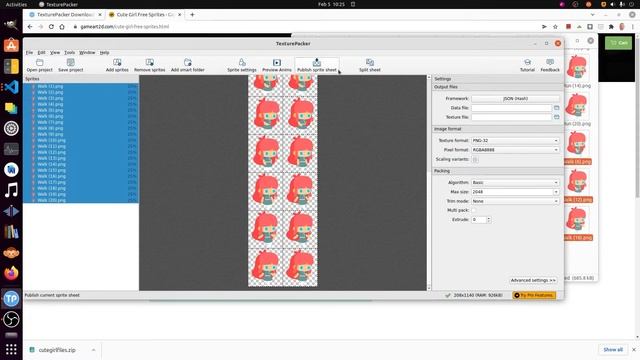Viewport: 640px width, 360px height.
Task: Open Visual Studio Code from the dock
Action: [11, 87]
